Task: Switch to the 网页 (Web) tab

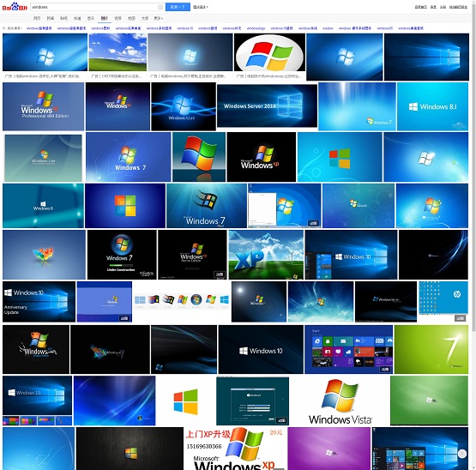Action: pyautogui.click(x=37, y=19)
